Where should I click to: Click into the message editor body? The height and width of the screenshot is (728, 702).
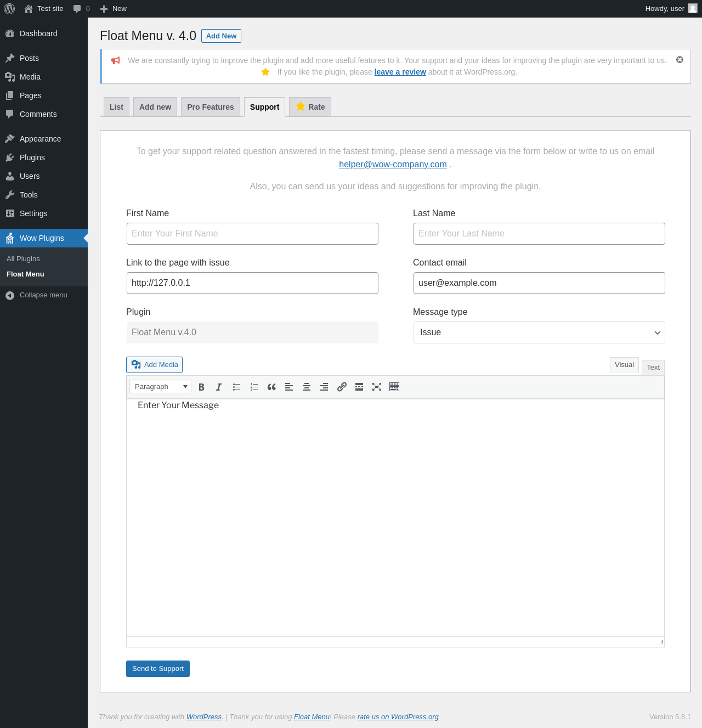click(395, 517)
